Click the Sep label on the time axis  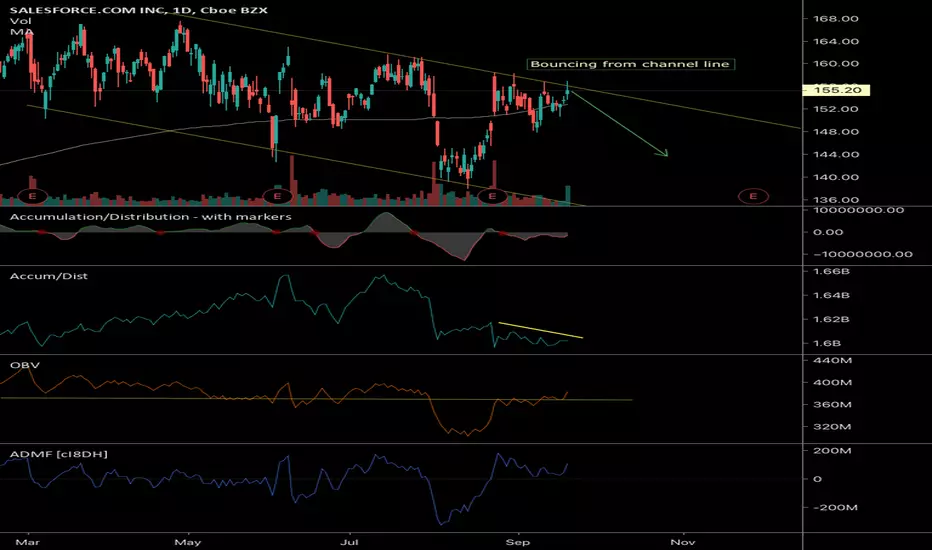coord(518,542)
